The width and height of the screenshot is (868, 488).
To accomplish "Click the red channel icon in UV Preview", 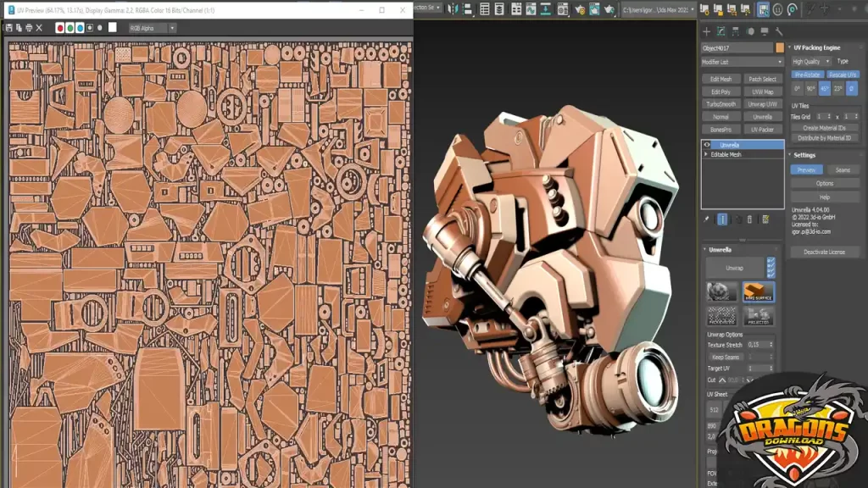I will (x=60, y=28).
